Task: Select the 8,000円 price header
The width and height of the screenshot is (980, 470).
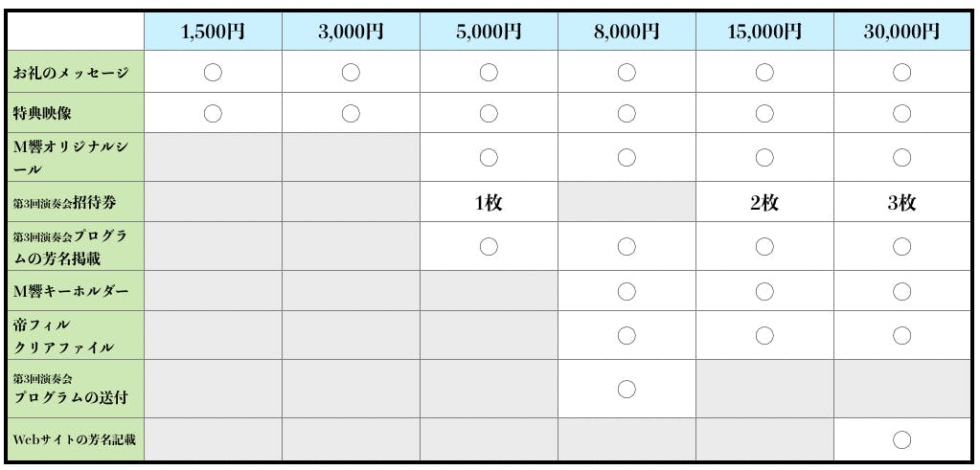Action: coord(627,32)
